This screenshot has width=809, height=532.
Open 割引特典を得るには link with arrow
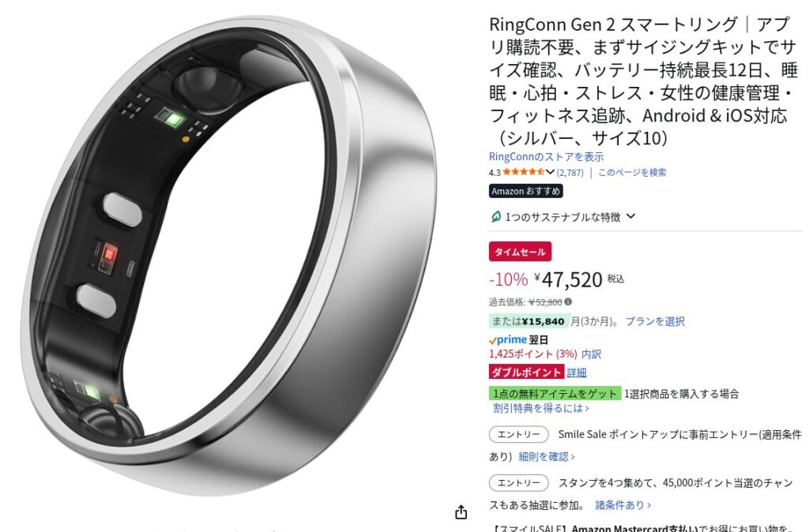coord(540,408)
